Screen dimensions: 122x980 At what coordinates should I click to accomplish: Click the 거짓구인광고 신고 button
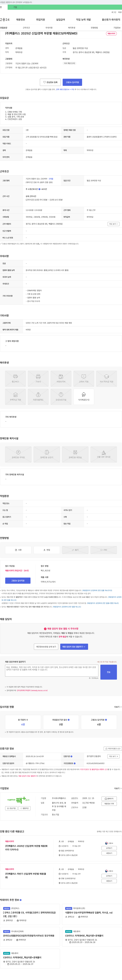(113, 749)
